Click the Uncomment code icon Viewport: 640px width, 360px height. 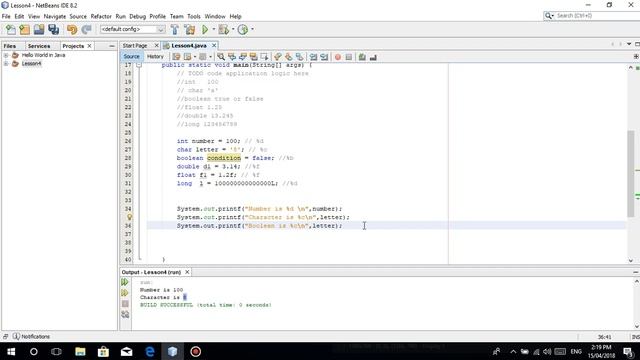[373, 57]
